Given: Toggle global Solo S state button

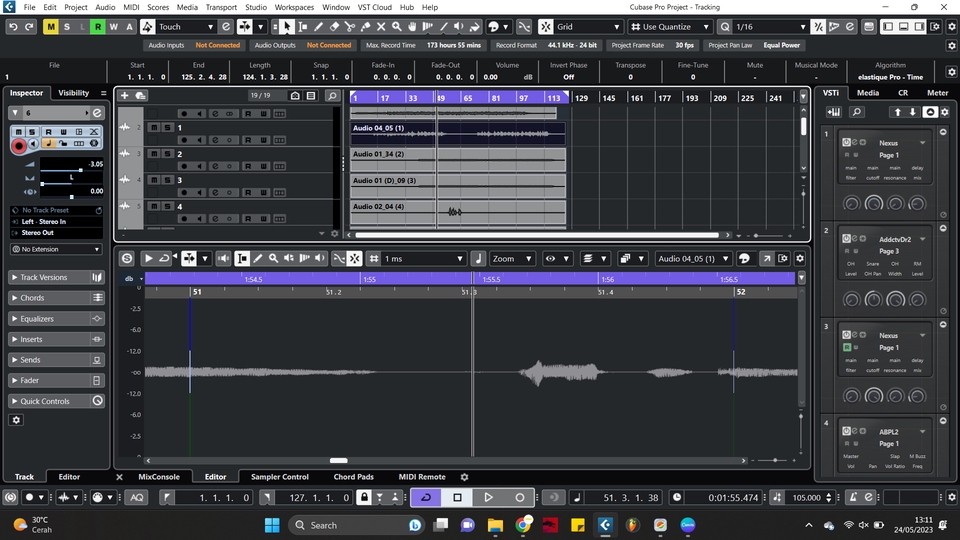Looking at the screenshot, I should pyautogui.click(x=67, y=27).
